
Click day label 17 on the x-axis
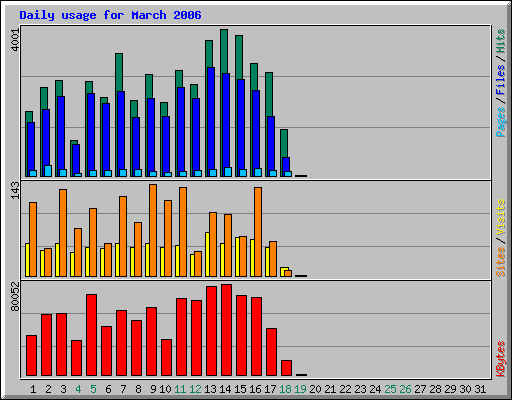click(270, 389)
